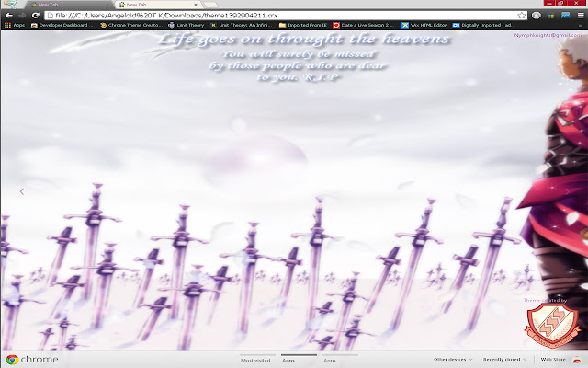Select the Apps tab next to Most visited
Image resolution: width=588 pixels, height=368 pixels.
click(299, 360)
